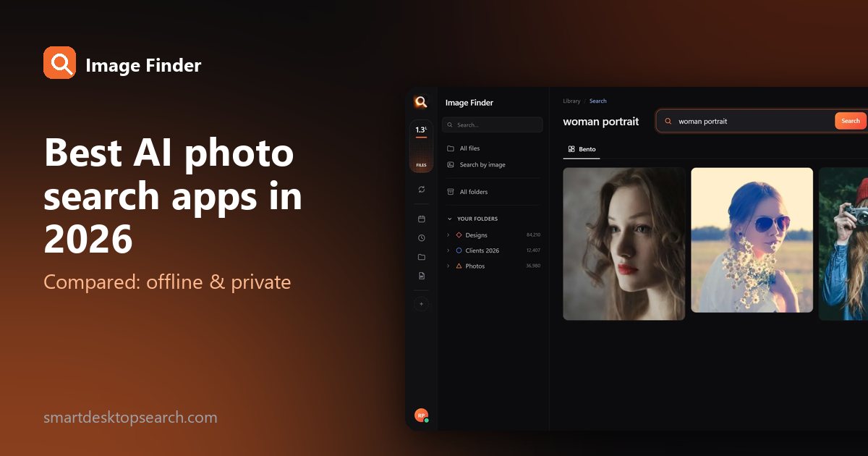Open the curly-haired woman portrait thumbnail
Viewport: 868px width, 456px height.
click(x=624, y=244)
